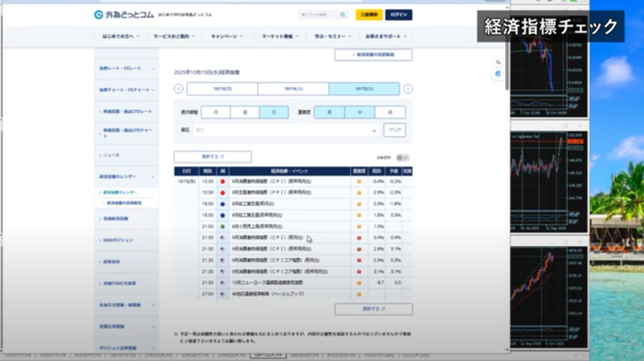
Task: Toggle the 低 importance filter button
Action: point(390,113)
